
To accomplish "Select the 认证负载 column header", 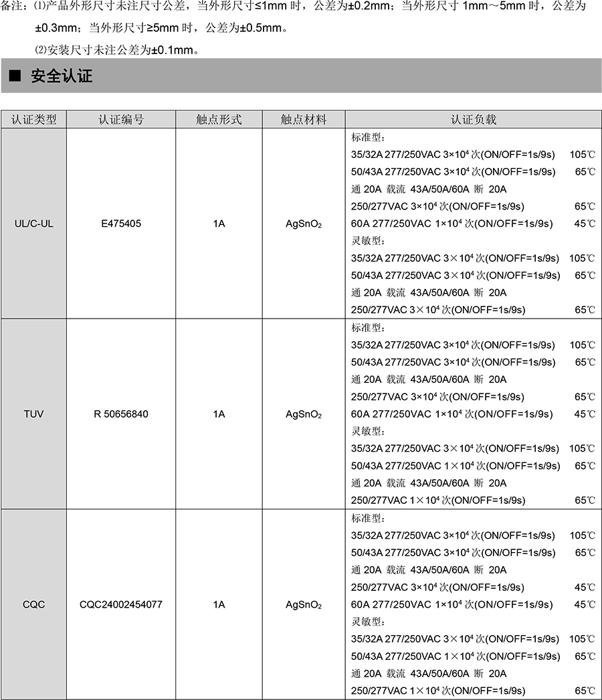I will (x=474, y=120).
